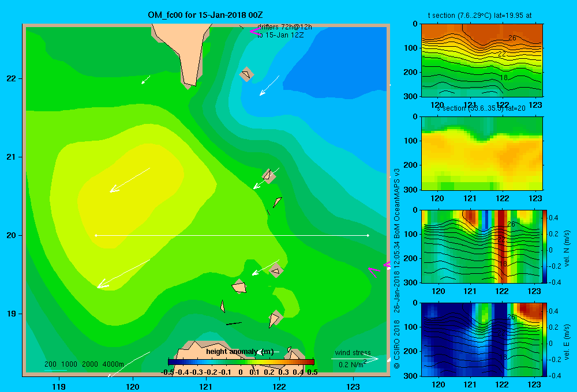Image resolution: width=577 pixels, height=392 pixels.
Task: Click latitude label 21 on the main map axis
Action: (x=12, y=157)
